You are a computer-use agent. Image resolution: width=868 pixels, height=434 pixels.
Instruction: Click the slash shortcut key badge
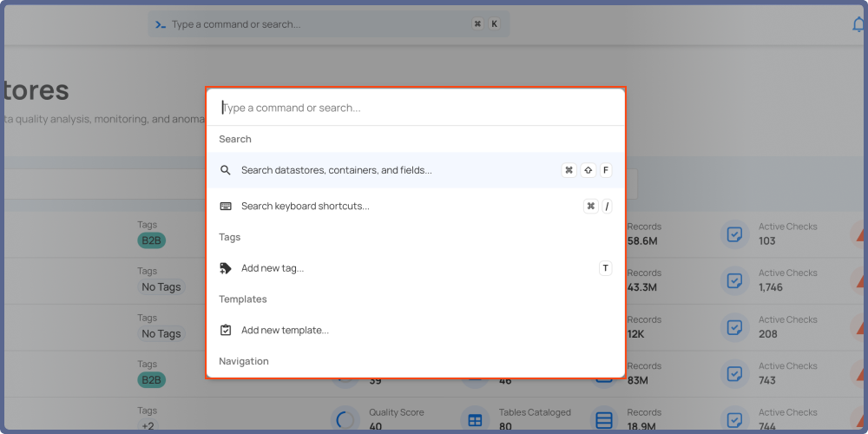tap(607, 206)
